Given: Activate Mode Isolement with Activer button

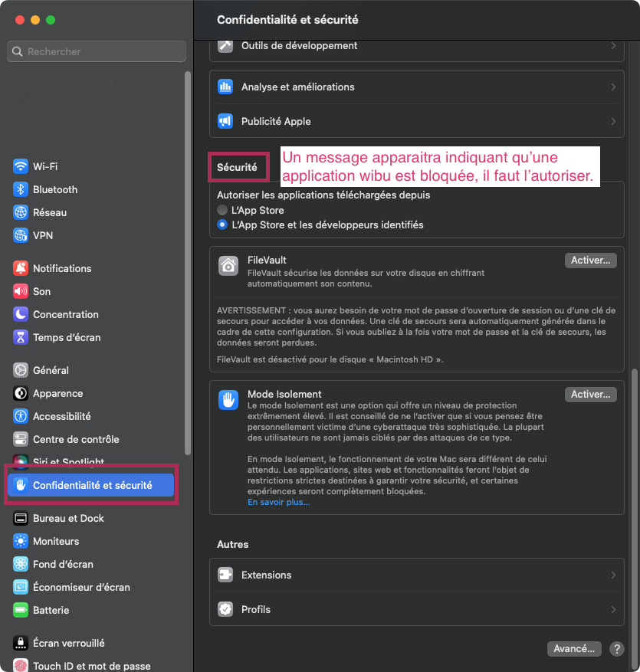Looking at the screenshot, I should (591, 395).
